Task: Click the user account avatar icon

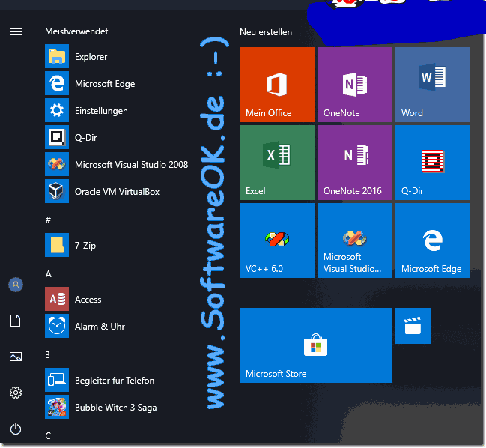Action: click(16, 285)
